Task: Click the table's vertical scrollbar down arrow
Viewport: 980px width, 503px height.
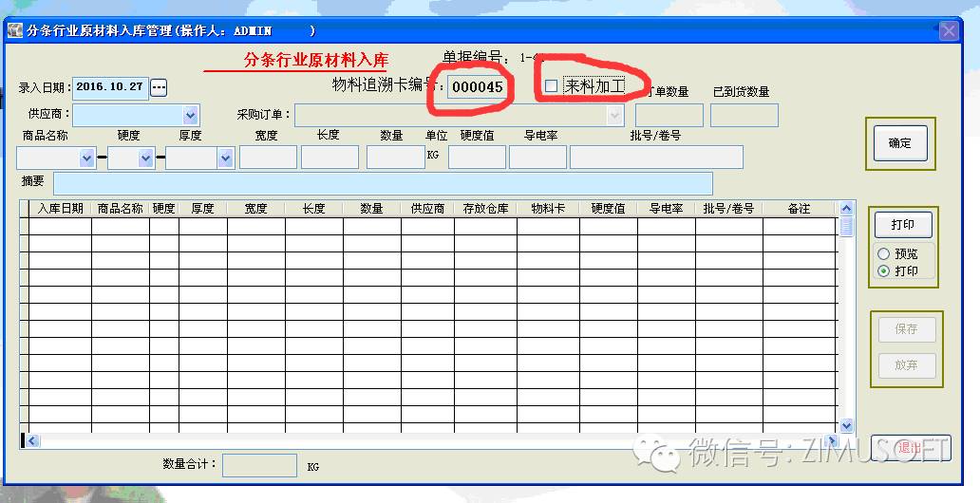Action: (x=846, y=427)
